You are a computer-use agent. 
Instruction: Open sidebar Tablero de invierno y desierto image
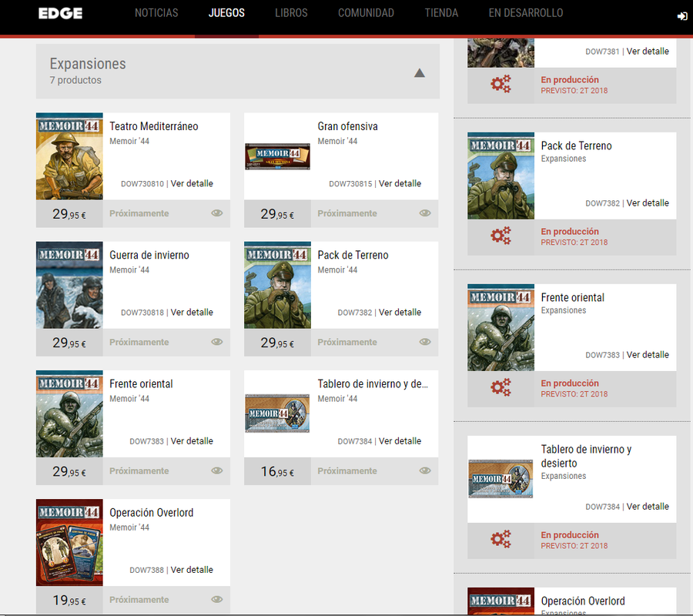tap(500, 479)
